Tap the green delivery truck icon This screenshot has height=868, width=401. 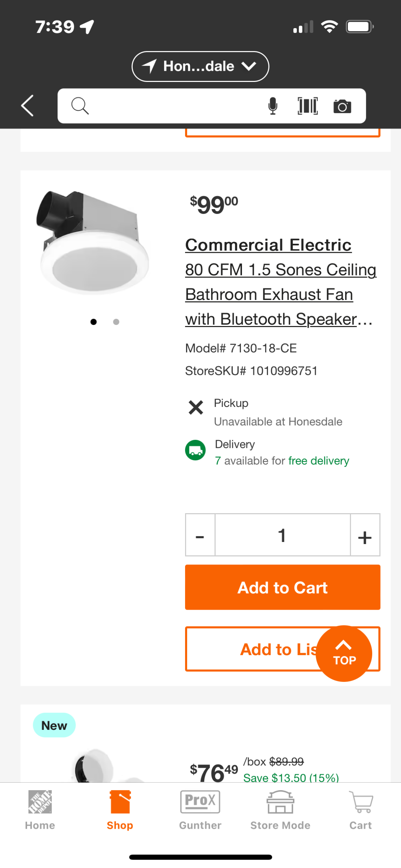point(195,450)
